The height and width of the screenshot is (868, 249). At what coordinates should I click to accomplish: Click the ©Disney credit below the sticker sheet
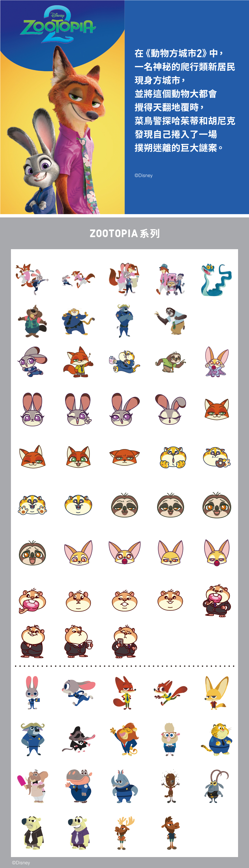21,863
